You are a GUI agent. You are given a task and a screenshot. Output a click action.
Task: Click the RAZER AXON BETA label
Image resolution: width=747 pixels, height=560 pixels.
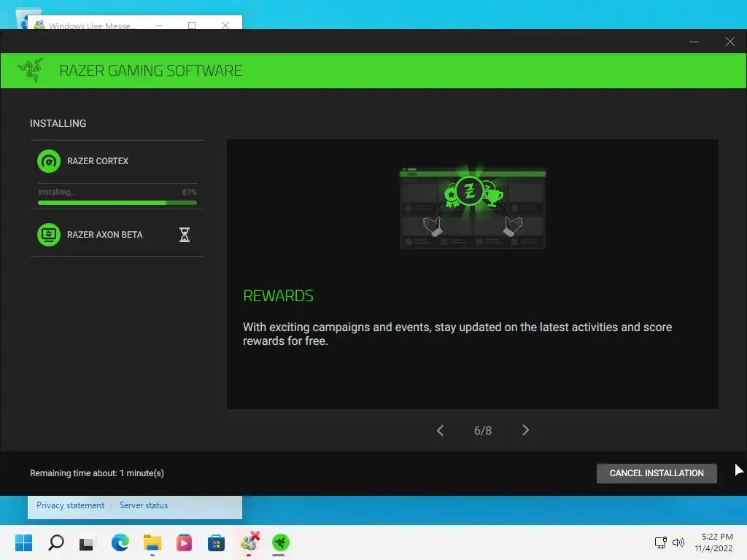point(105,235)
